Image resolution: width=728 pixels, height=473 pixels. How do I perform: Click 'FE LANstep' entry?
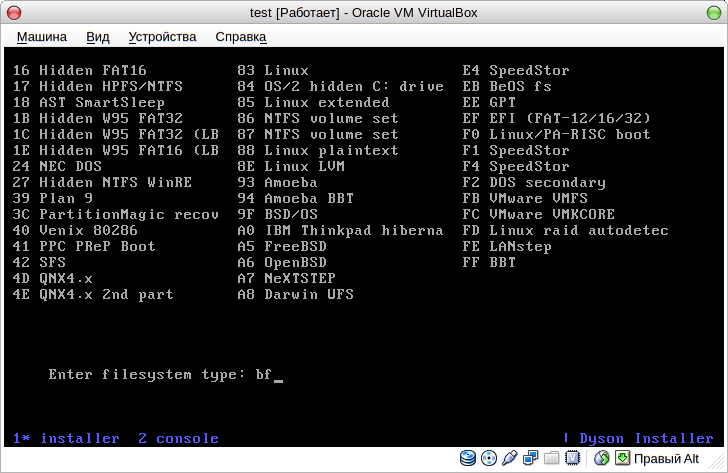(x=507, y=246)
